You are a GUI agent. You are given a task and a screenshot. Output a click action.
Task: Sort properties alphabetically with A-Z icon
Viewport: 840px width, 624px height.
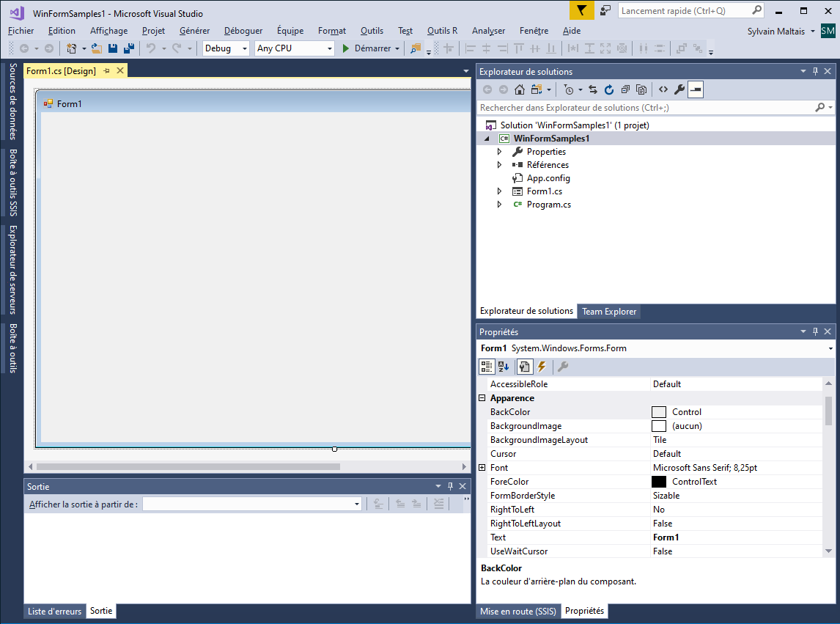[x=504, y=367]
